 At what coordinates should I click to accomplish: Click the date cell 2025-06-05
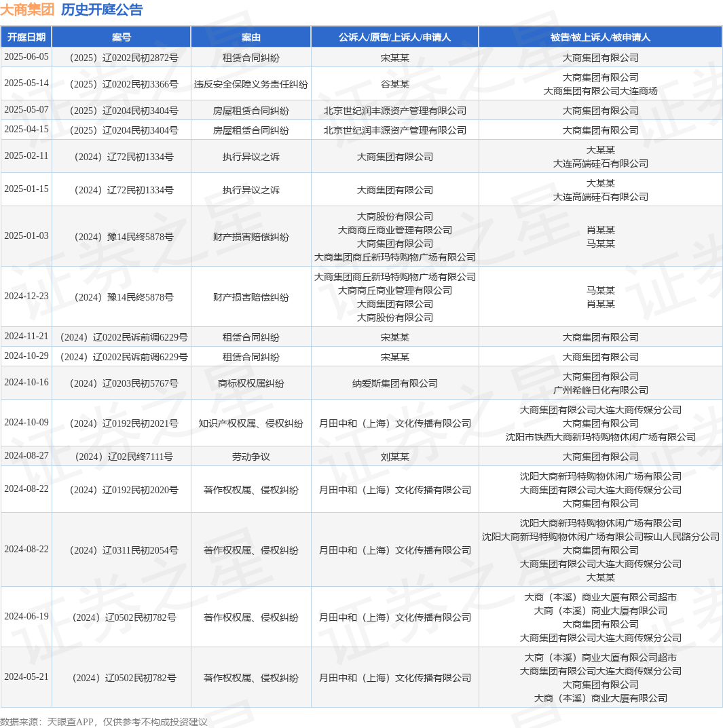[26, 56]
